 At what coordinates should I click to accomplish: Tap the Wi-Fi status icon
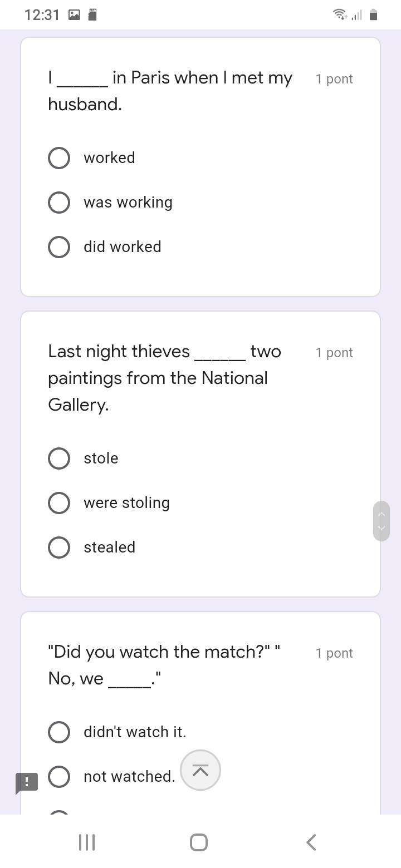tap(339, 15)
